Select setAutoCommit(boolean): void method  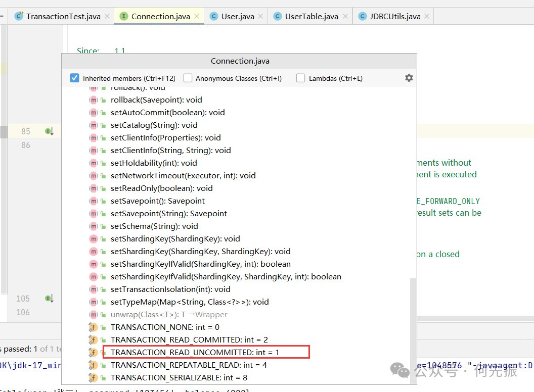[x=167, y=113]
